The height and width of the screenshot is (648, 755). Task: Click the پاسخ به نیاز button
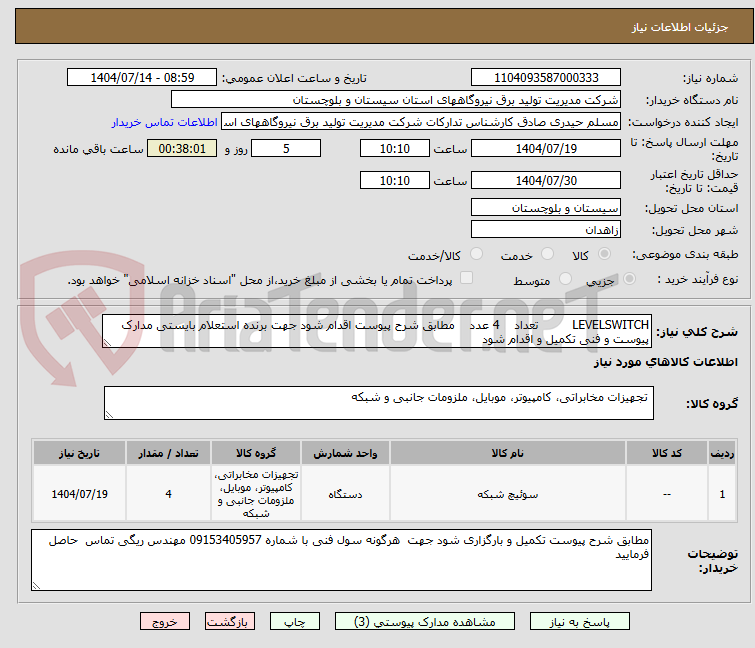click(x=579, y=622)
